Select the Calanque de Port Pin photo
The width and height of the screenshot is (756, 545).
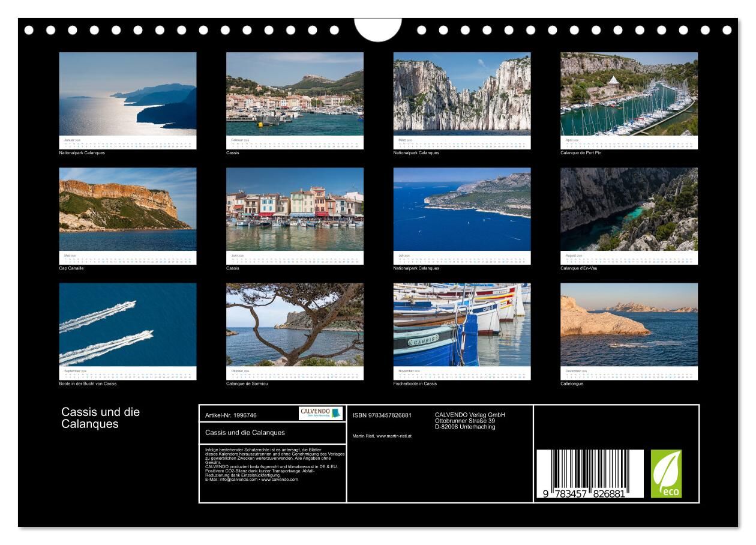629,94
